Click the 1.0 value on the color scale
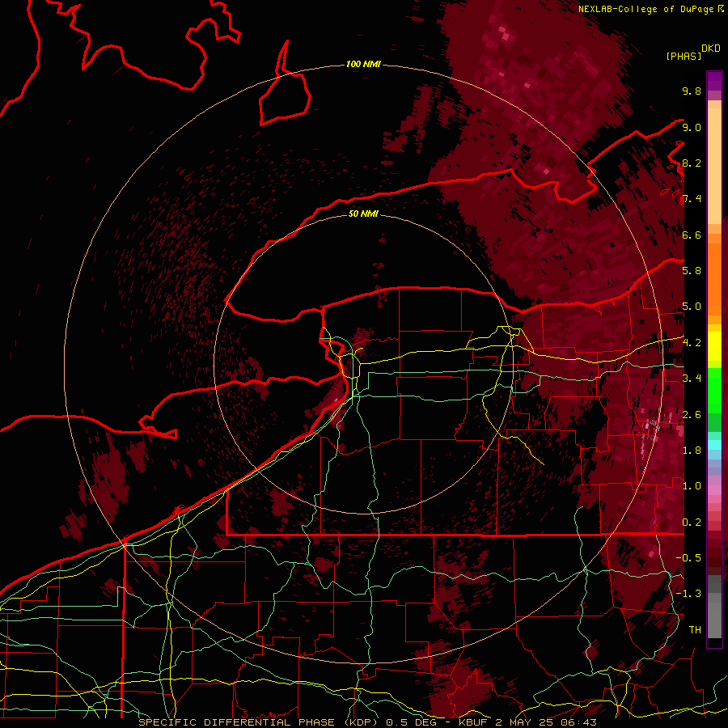 click(x=692, y=486)
